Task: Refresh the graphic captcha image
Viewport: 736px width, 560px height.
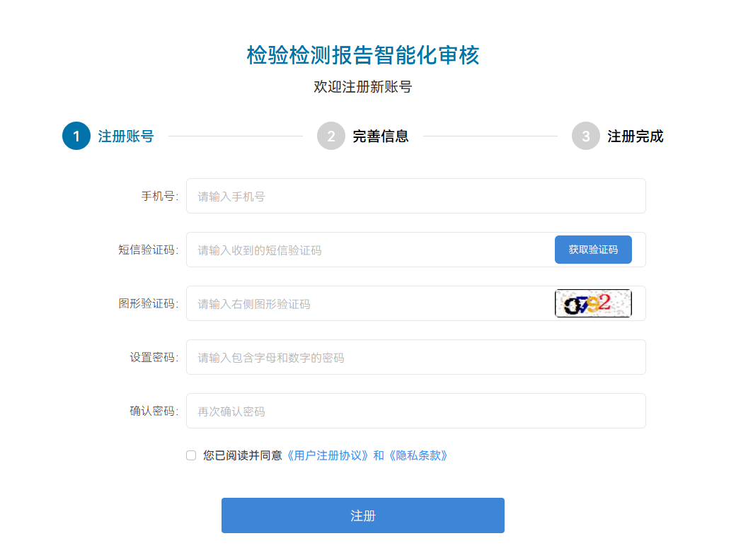Action: tap(593, 303)
